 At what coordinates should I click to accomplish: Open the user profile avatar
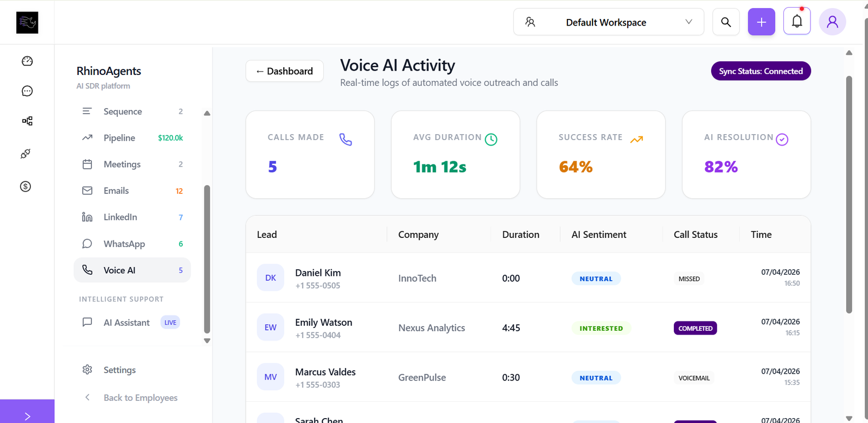[833, 22]
